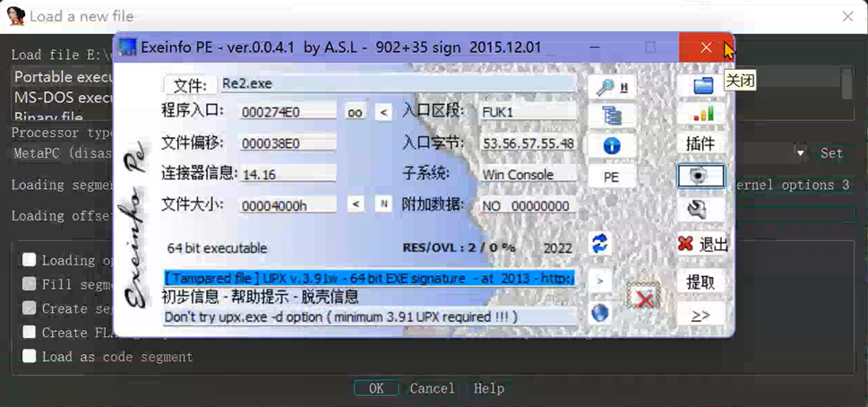Open the wrench options icon
Screen dimensions: 868x407
[x=700, y=209]
